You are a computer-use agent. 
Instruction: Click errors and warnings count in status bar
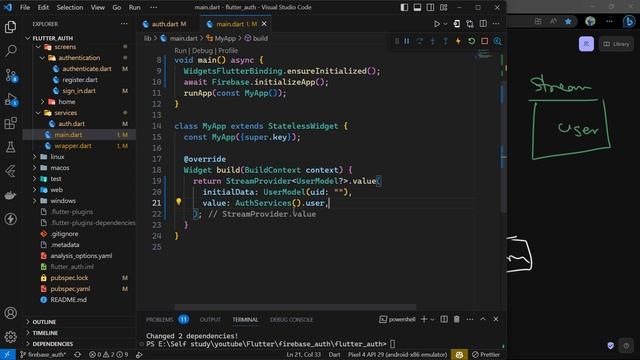[x=108, y=355]
